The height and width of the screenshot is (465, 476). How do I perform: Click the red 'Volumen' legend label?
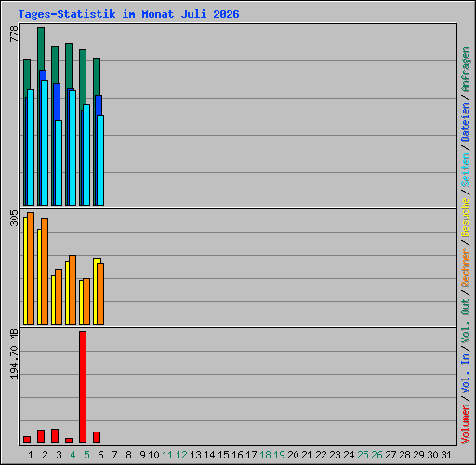pos(465,423)
